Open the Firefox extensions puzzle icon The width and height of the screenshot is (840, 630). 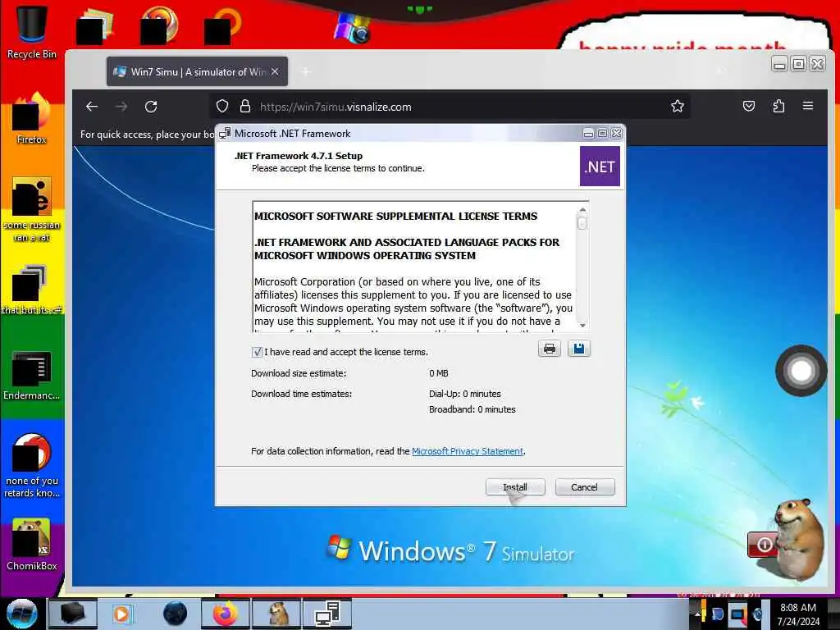pyautogui.click(x=778, y=106)
